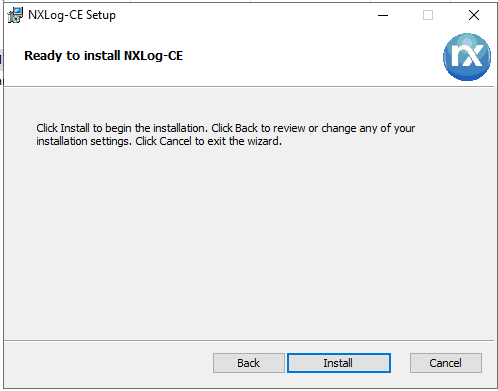This screenshot has width=498, height=391.
Task: Cancel the NXLog-CE setup wizard
Action: (x=446, y=363)
